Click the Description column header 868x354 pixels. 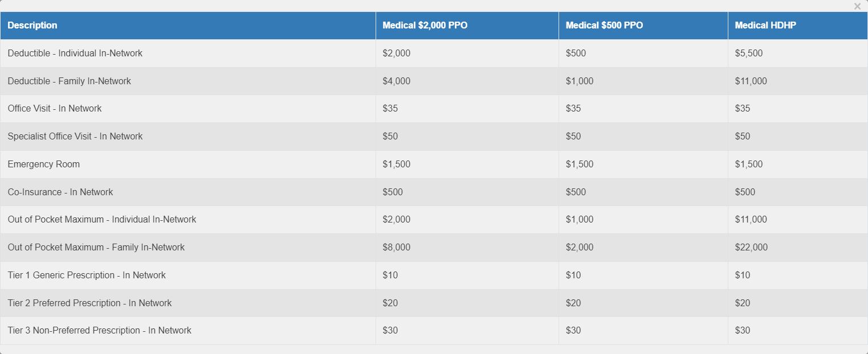32,26
